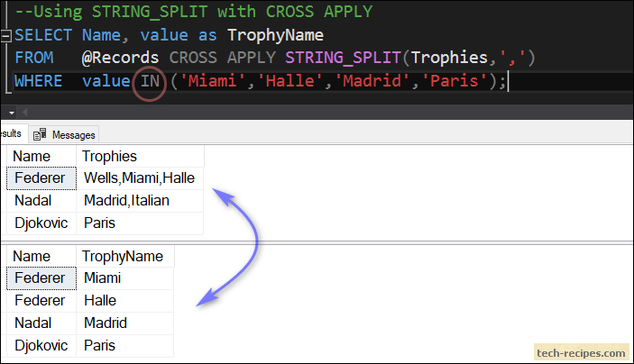Select the Nadal cell beside Madrid

coord(41,323)
